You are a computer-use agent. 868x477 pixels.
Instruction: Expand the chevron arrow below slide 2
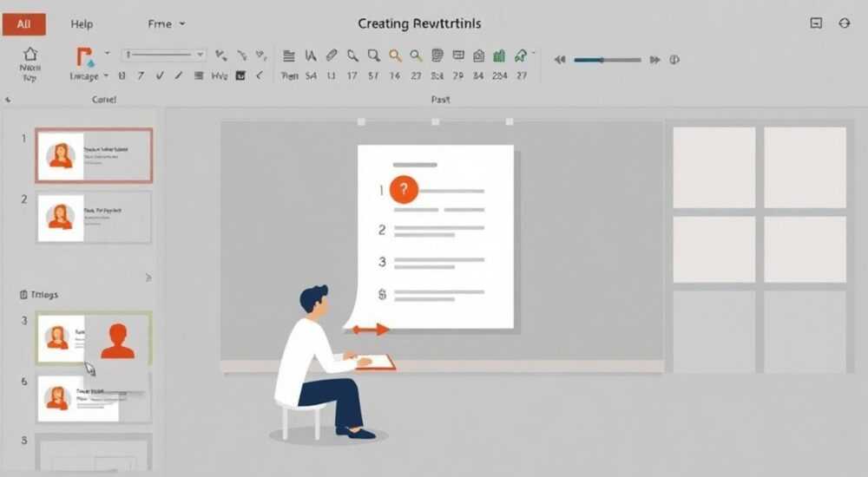(x=148, y=278)
